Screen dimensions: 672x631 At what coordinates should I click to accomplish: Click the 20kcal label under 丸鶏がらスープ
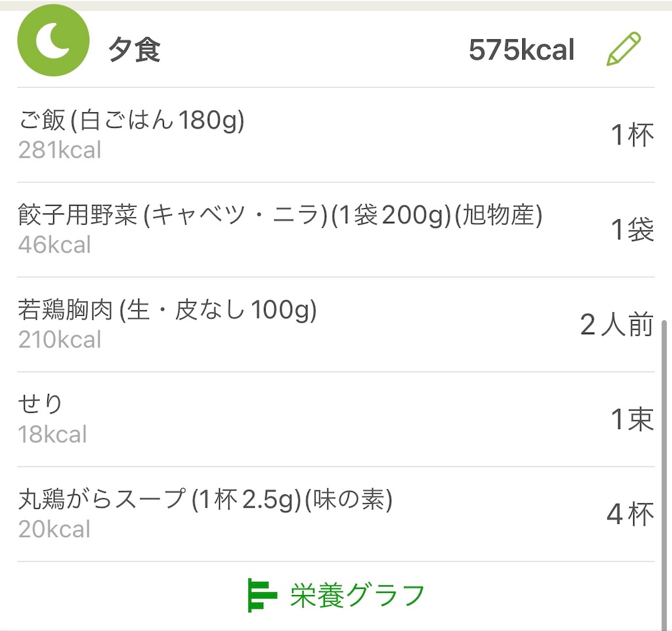(54, 529)
